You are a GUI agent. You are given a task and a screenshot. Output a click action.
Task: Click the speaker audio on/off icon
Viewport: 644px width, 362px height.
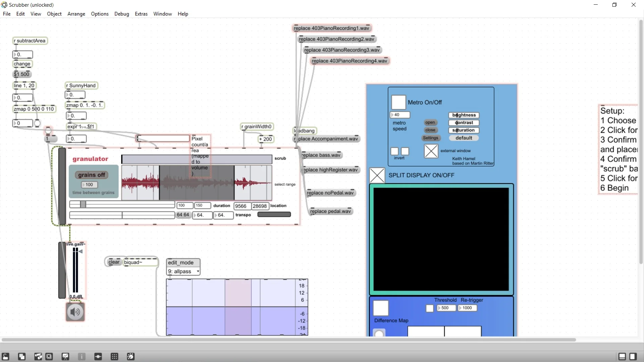pyautogui.click(x=75, y=312)
